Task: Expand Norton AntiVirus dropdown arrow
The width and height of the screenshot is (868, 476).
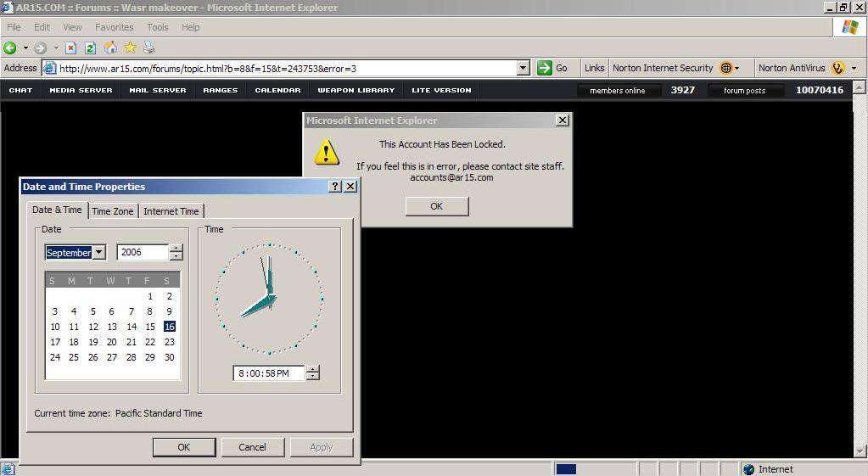Action: (x=854, y=69)
